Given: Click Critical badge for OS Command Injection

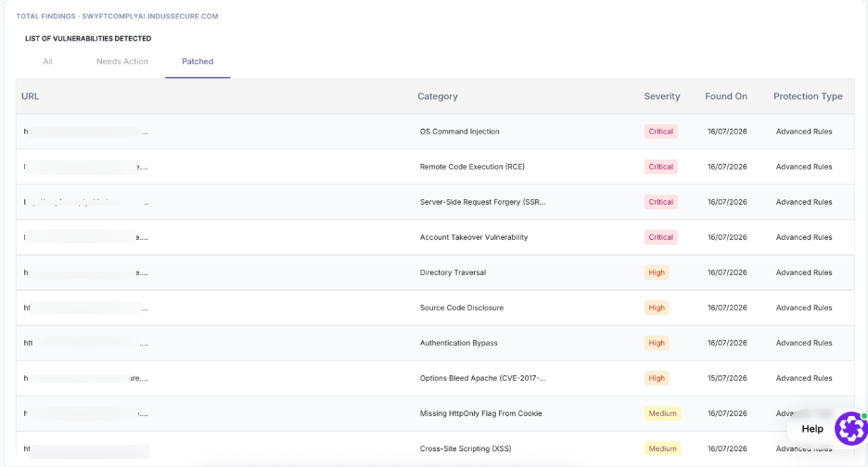Looking at the screenshot, I should [x=661, y=132].
